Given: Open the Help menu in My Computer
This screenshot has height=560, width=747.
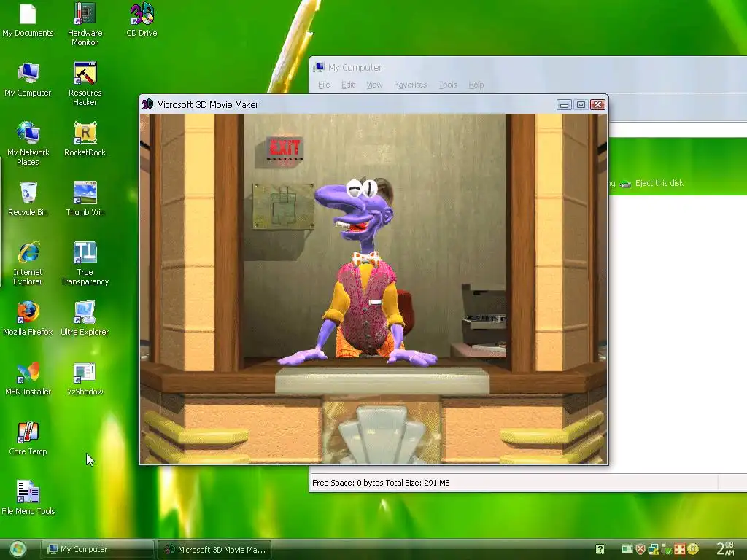Looking at the screenshot, I should (x=476, y=85).
